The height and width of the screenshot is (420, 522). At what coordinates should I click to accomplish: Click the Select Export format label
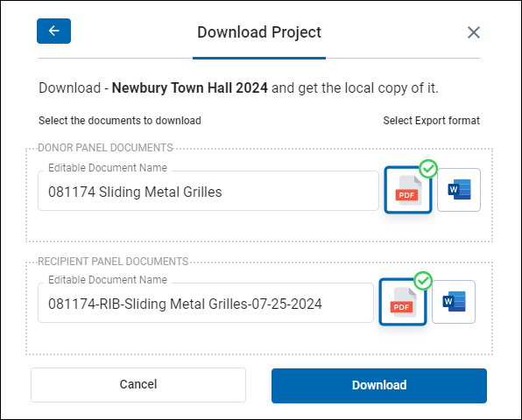click(x=432, y=121)
